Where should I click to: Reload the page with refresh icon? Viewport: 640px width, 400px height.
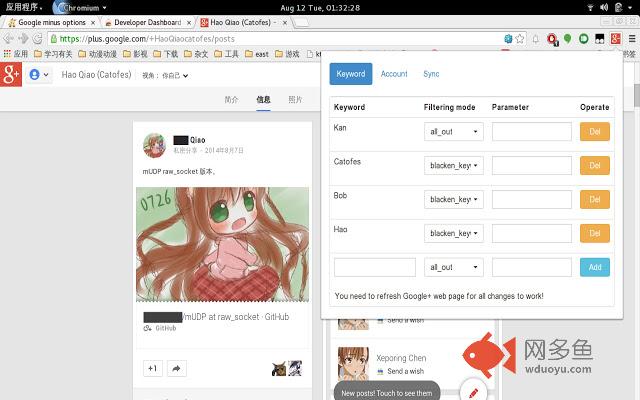pos(37,39)
